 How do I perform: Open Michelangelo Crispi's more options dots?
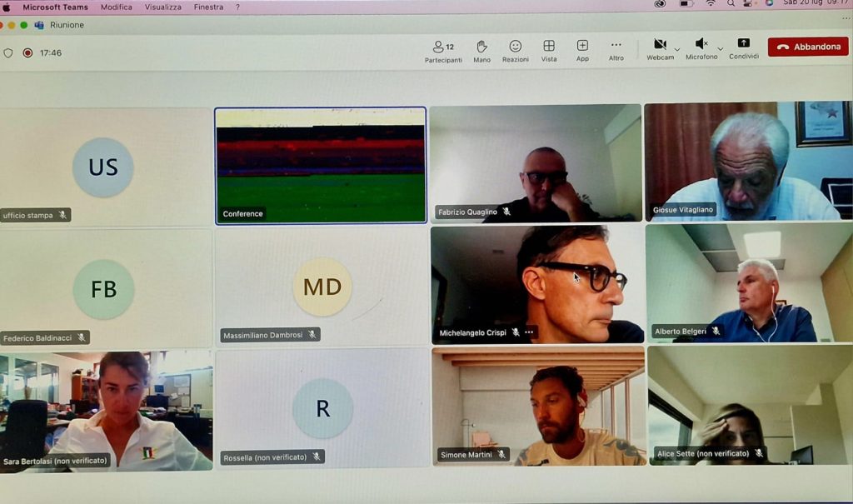click(529, 332)
